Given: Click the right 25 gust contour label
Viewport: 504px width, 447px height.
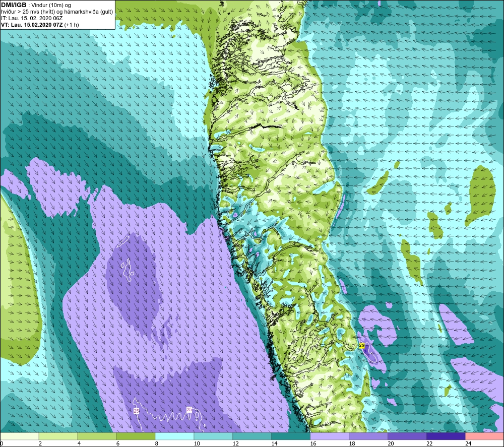Looking at the screenshot, I should (190, 409).
